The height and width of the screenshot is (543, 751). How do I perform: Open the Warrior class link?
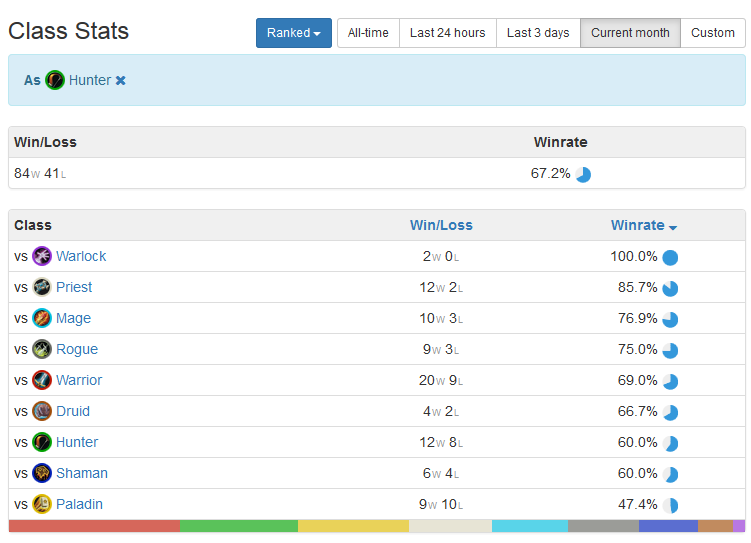[x=79, y=380]
